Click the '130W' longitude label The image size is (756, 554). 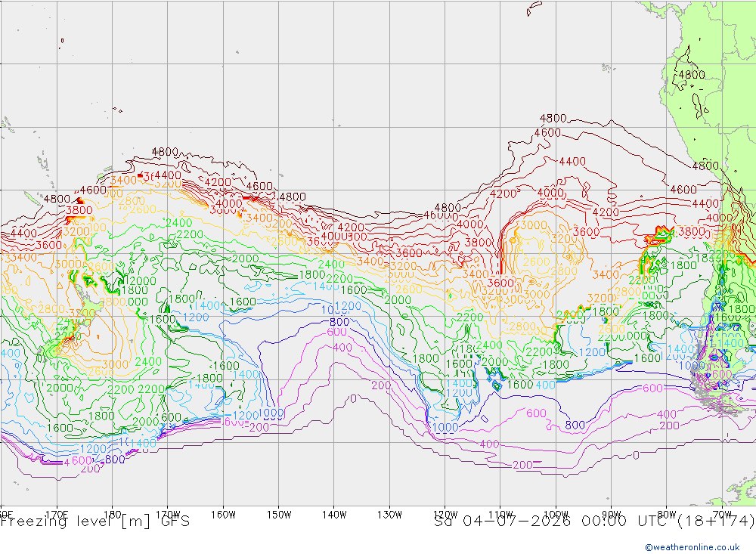389,515
